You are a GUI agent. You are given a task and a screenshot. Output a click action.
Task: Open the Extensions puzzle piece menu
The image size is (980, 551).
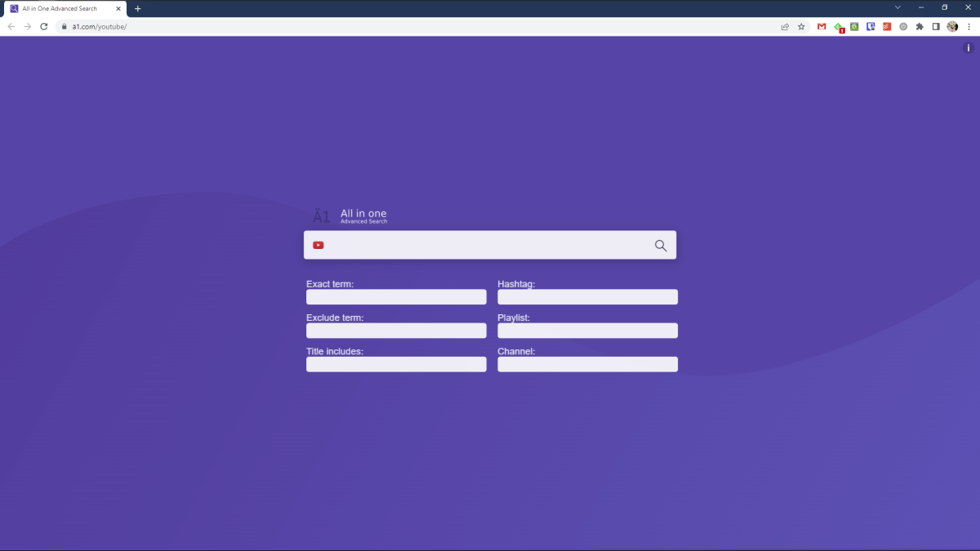click(x=920, y=26)
